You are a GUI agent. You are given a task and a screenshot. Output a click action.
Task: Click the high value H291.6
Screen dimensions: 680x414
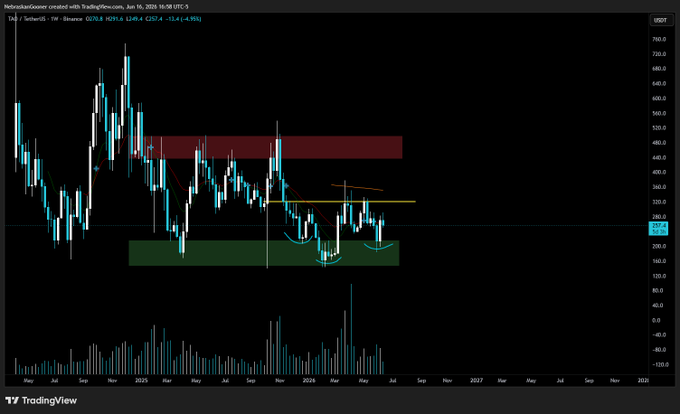pyautogui.click(x=114, y=19)
